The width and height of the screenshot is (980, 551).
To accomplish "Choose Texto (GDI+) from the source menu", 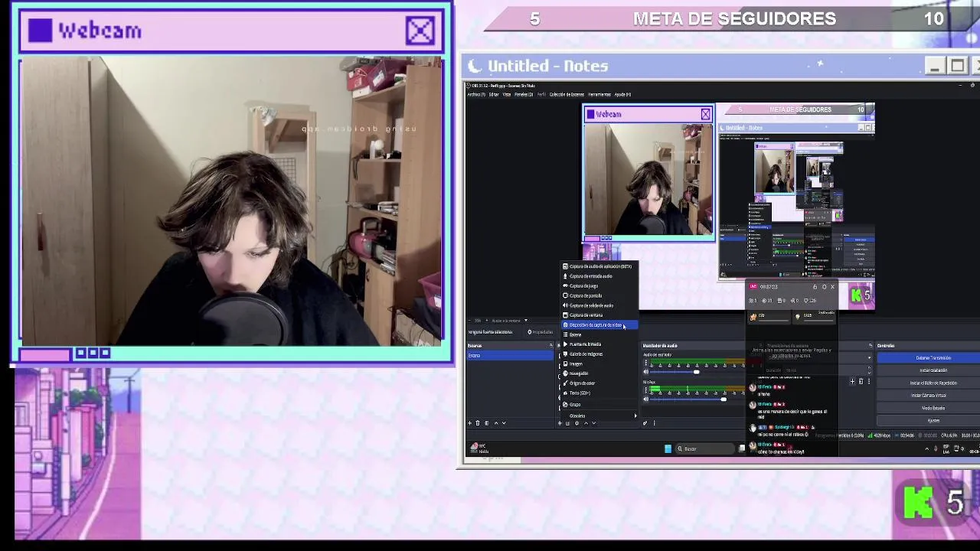I will coord(599,393).
